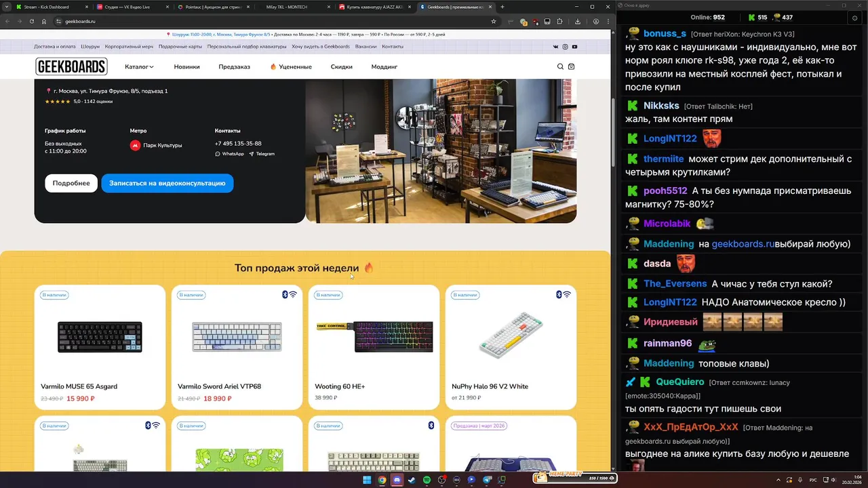The height and width of the screenshot is (488, 868).
Task: Click the WhatsApp contact link
Action: point(229,154)
